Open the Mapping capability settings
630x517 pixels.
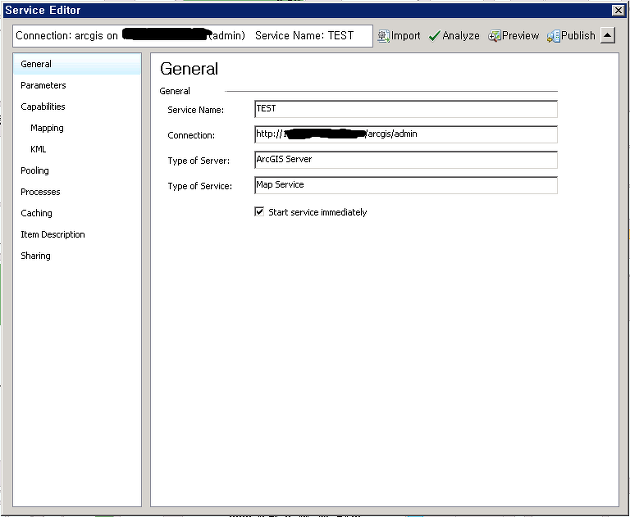coord(47,128)
